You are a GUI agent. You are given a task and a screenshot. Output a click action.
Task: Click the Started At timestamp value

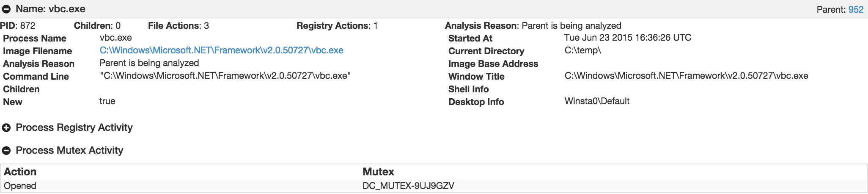628,38
